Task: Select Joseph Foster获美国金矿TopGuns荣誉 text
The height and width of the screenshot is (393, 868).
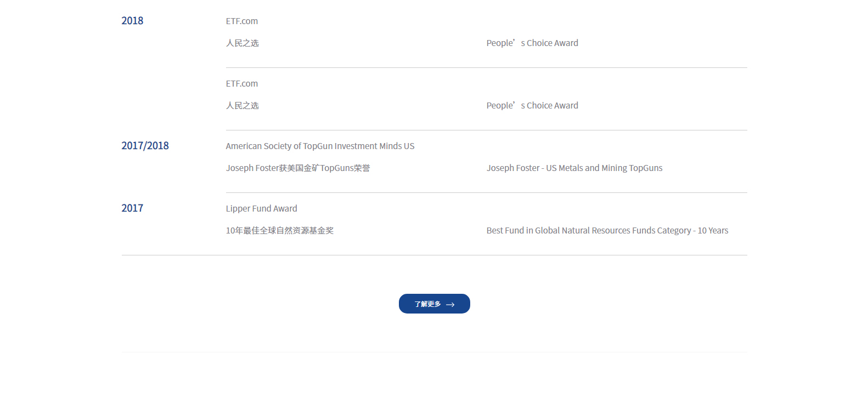Action: [297, 168]
